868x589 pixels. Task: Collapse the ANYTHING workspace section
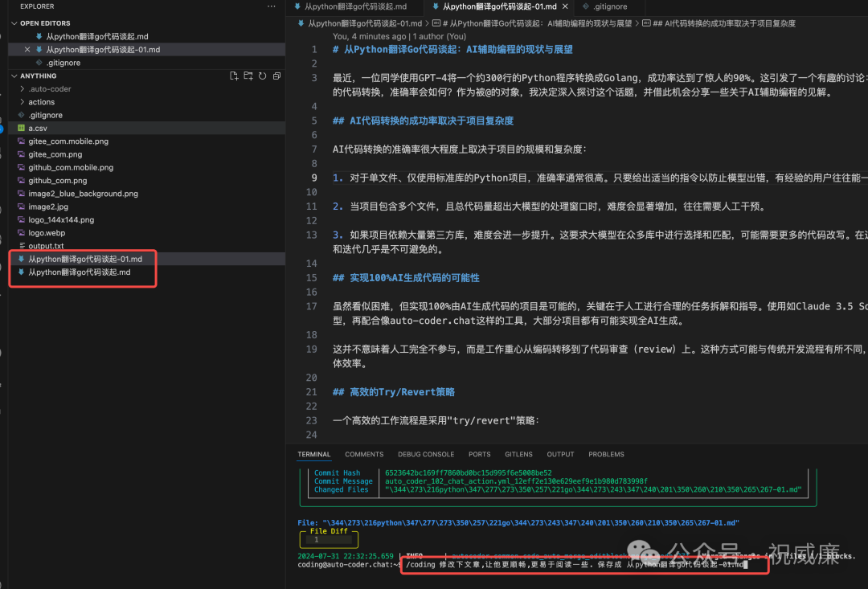pos(14,76)
